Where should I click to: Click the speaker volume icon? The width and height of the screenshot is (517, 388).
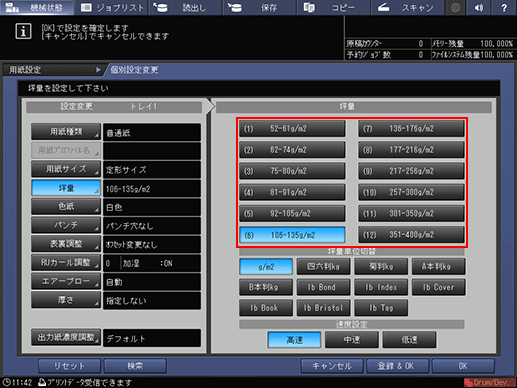coord(479,7)
